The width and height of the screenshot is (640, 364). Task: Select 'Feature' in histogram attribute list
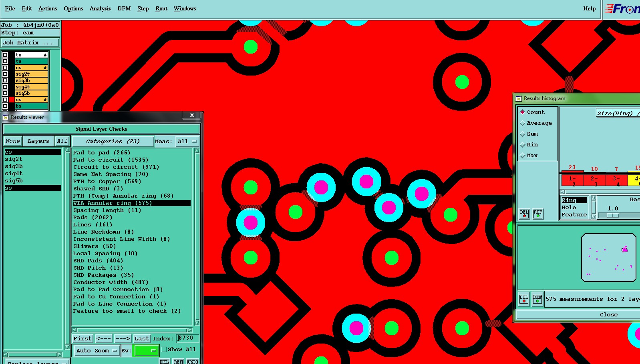574,215
